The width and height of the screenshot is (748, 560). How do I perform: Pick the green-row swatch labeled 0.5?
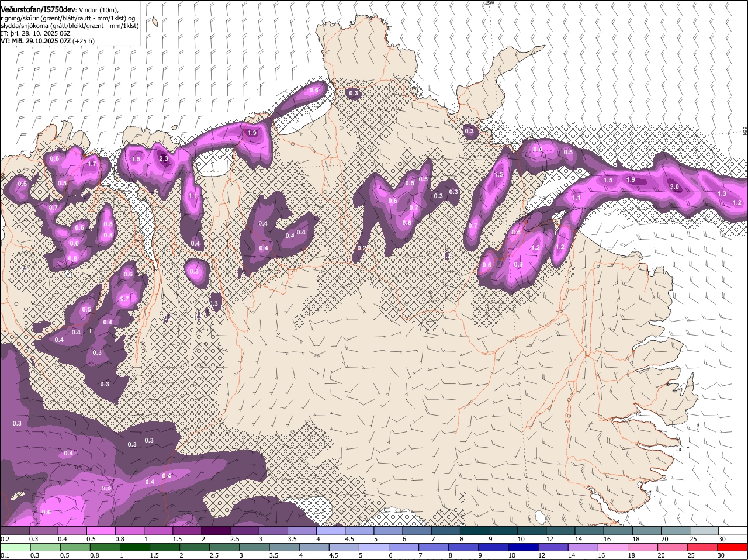click(75, 547)
